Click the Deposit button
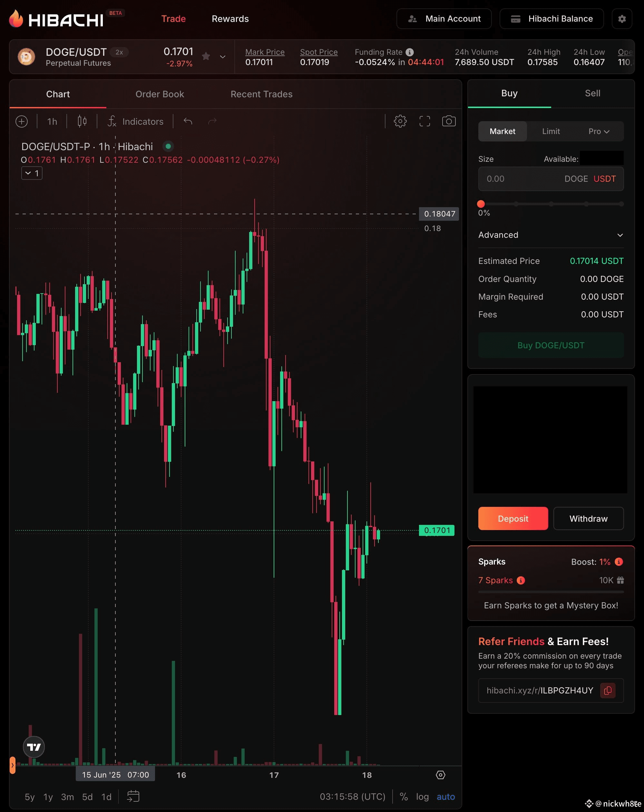 (513, 518)
